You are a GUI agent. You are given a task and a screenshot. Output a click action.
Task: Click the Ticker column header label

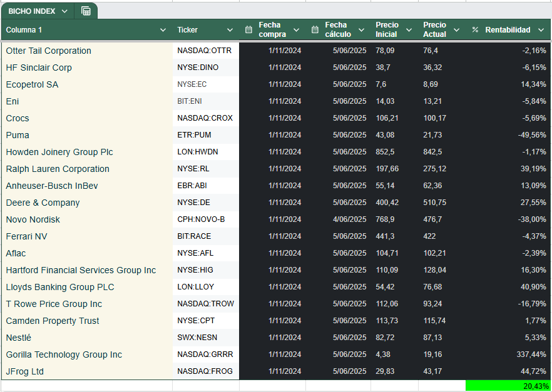[187, 30]
